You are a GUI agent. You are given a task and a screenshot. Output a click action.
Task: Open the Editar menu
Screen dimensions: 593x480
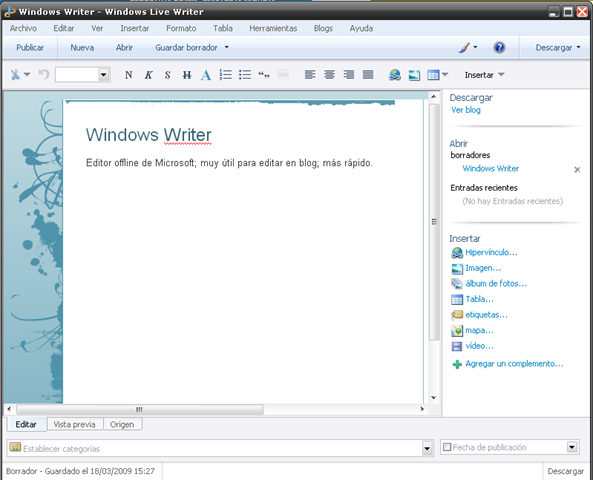[64, 28]
